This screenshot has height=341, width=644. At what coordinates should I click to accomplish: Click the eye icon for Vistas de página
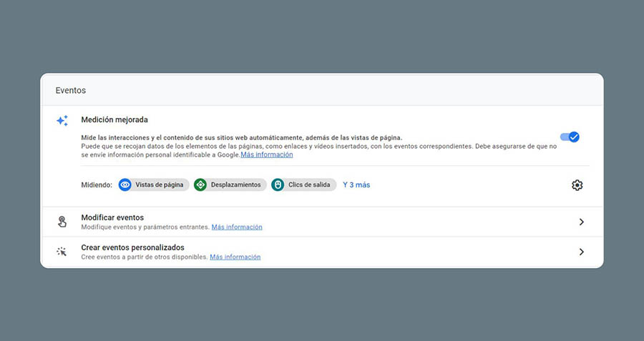(125, 184)
